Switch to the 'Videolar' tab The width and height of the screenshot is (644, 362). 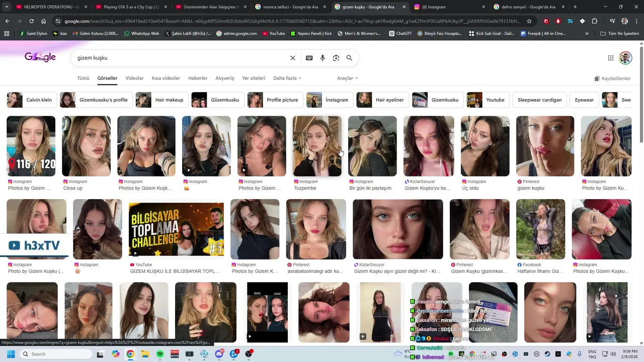pos(134,78)
